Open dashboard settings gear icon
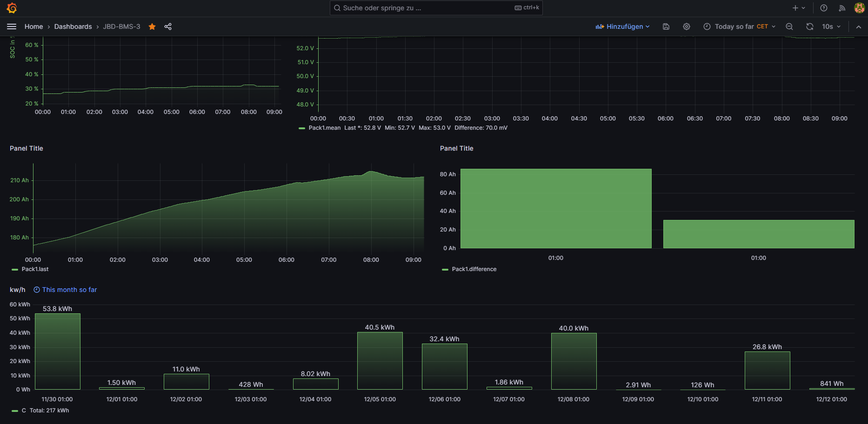The image size is (868, 424). coord(687,26)
